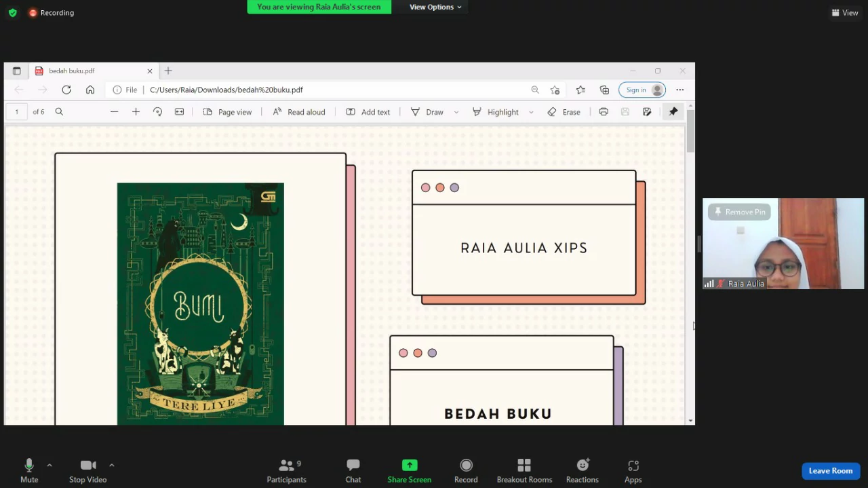Click Remove Pin on Raia Aulia's video
Viewport: 868px width, 488px height.
pyautogui.click(x=739, y=212)
